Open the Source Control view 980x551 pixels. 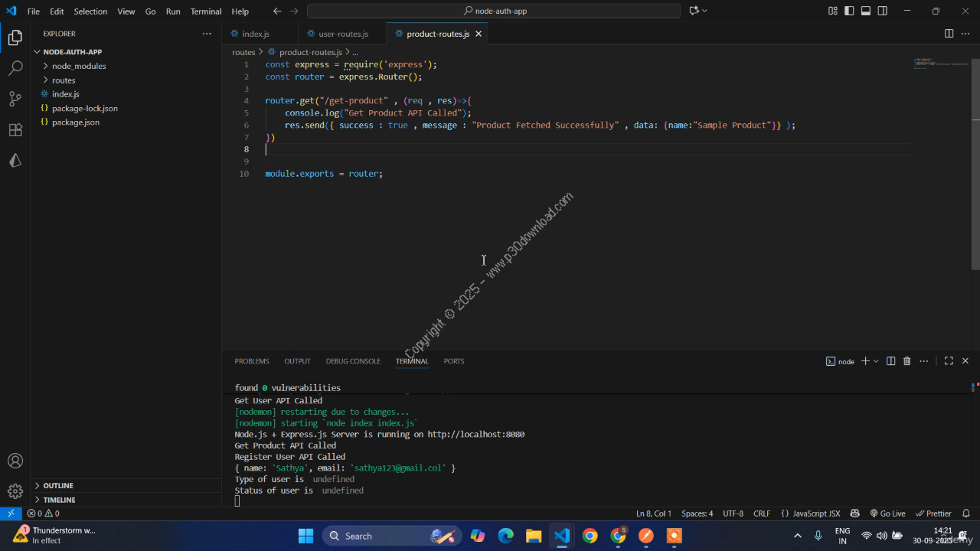pos(15,99)
